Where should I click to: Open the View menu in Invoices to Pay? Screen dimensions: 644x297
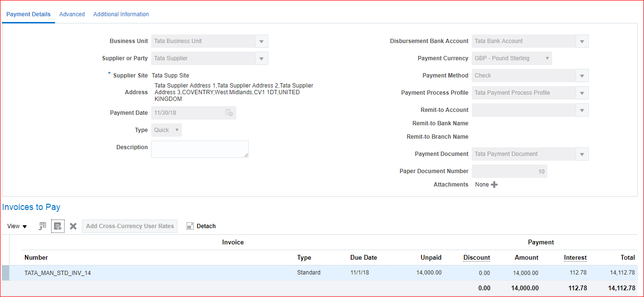pyautogui.click(x=17, y=226)
